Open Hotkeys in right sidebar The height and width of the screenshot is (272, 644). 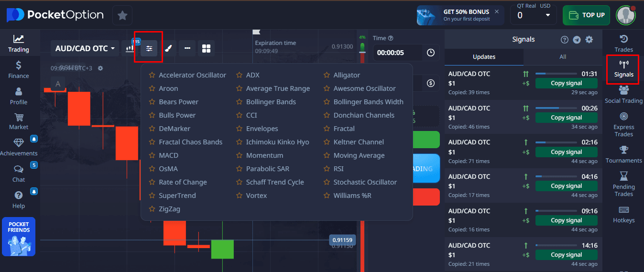click(x=623, y=215)
